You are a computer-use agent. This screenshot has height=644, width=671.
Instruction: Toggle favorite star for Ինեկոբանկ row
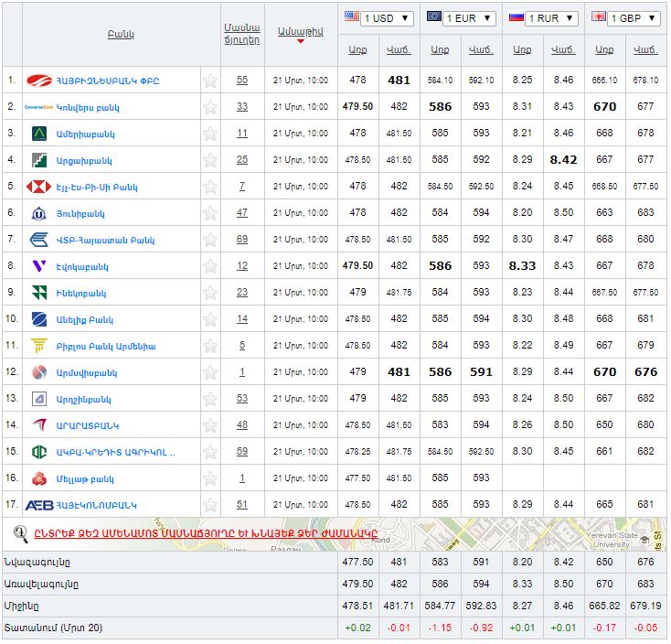click(x=210, y=293)
